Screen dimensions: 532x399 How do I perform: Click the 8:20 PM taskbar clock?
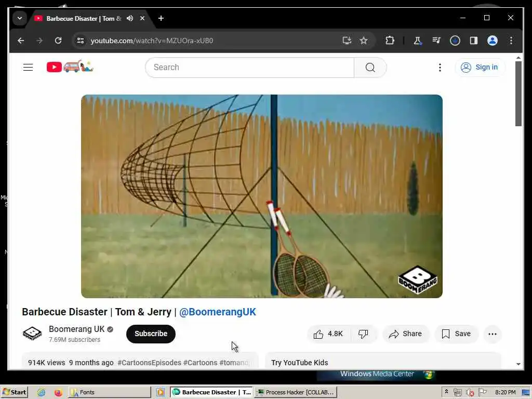click(x=505, y=392)
